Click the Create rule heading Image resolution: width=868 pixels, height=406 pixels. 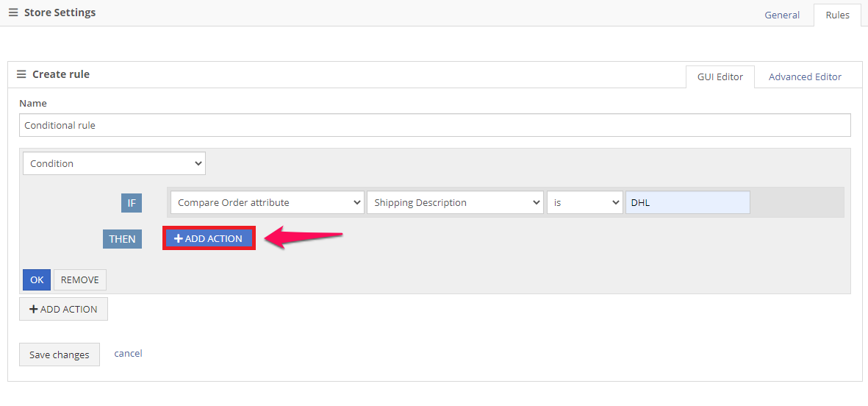(x=61, y=74)
